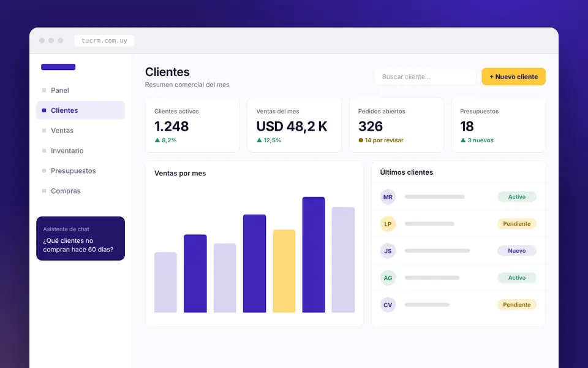Image resolution: width=588 pixels, height=368 pixels.
Task: Select Clientes in the sidebar
Action: [80, 110]
